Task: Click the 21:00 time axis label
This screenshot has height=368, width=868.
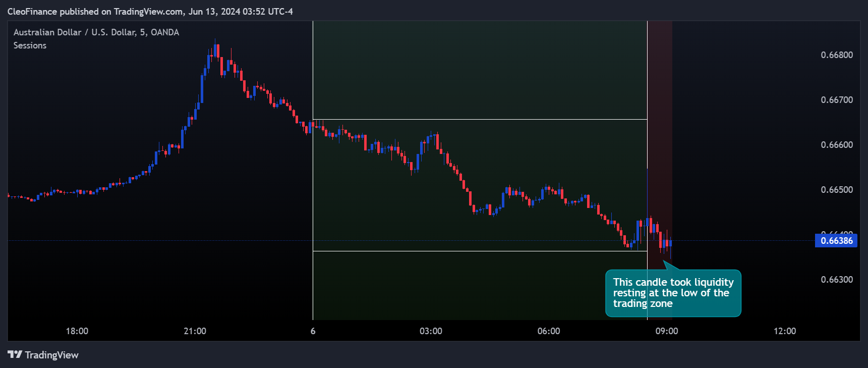Action: pyautogui.click(x=195, y=331)
